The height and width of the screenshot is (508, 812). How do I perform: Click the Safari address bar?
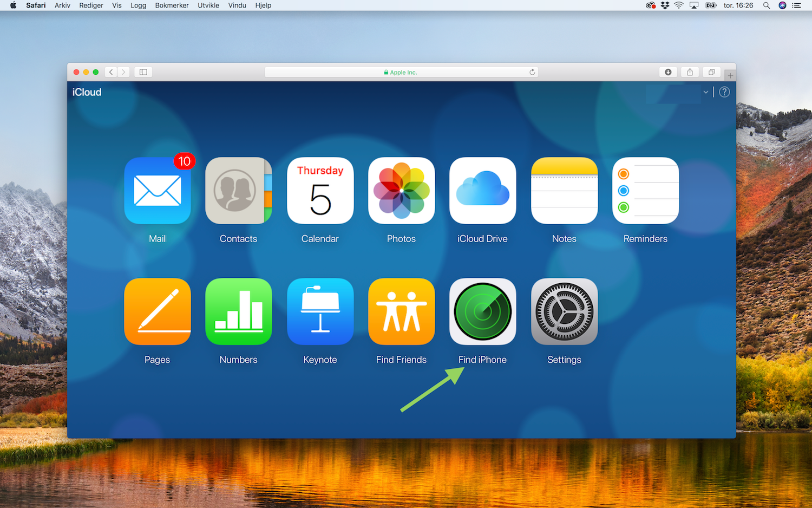[x=401, y=72]
